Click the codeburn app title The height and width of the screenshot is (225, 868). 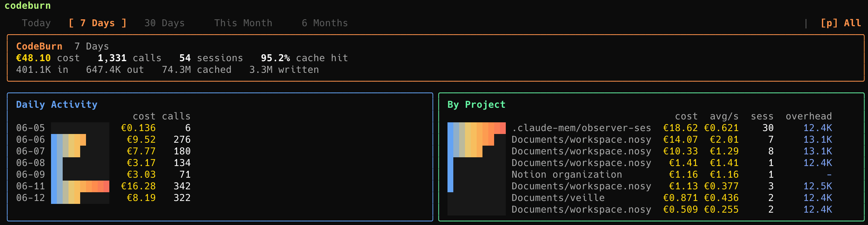(x=28, y=5)
